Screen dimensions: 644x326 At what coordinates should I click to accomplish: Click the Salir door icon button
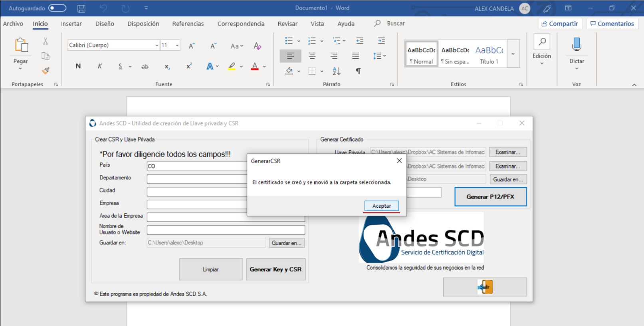click(x=485, y=287)
